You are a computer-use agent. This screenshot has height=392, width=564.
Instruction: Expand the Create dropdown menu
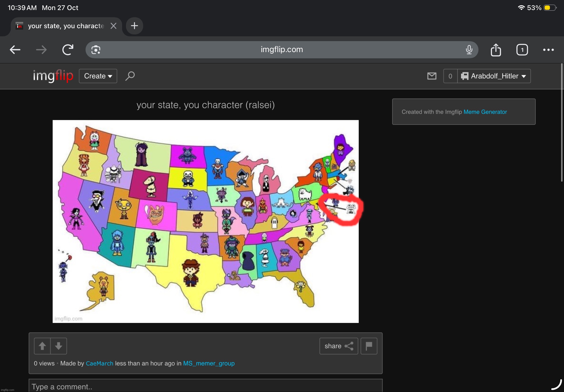[98, 76]
